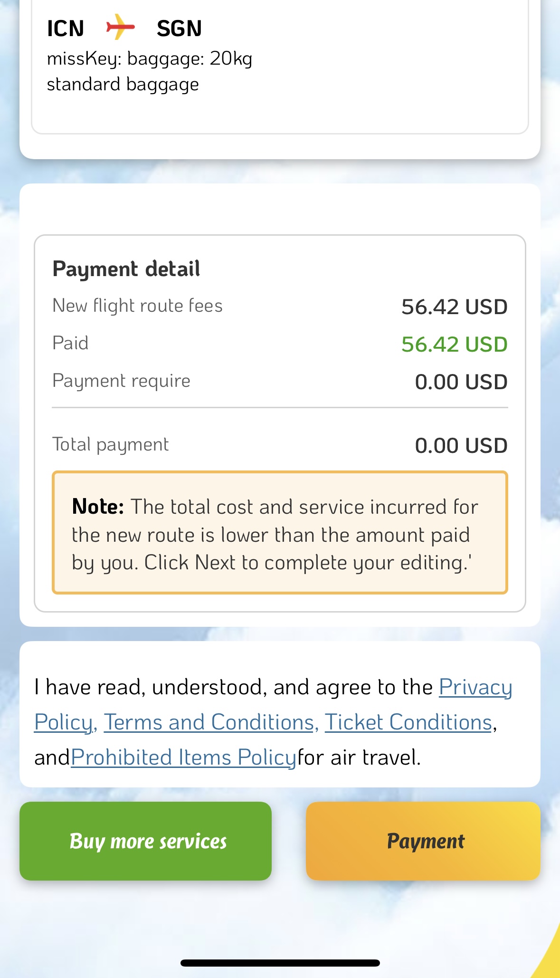Tap the home indicator bar at bottom
Viewport: 560px width, 978px height.
click(x=280, y=963)
